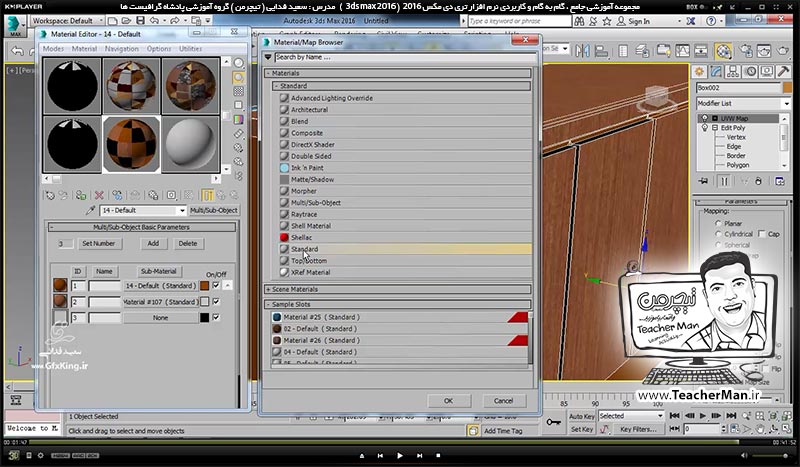Click black color swatch of sub-material 3
Screen dimensions: 800x467
(205, 317)
